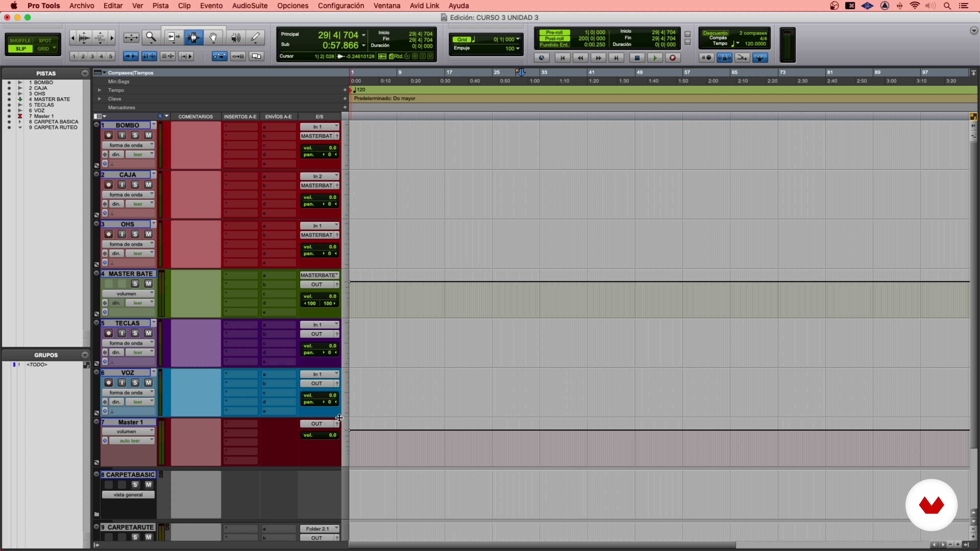This screenshot has height=551, width=980.
Task: Mute the TECLAS track
Action: (148, 333)
